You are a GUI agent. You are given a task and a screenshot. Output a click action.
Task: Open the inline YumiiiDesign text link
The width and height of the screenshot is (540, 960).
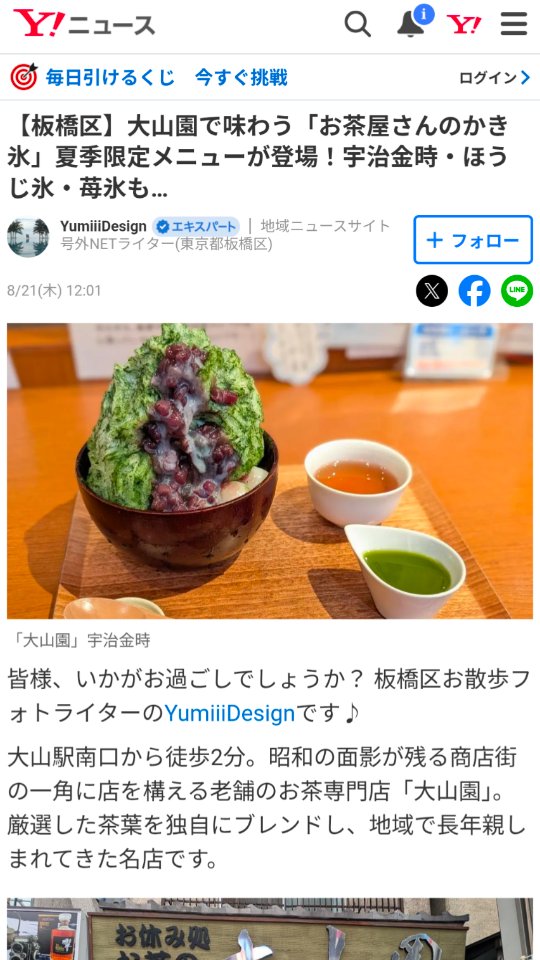point(230,713)
